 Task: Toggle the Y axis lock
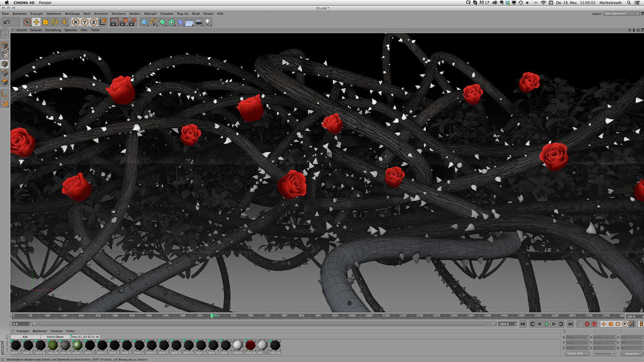85,22
